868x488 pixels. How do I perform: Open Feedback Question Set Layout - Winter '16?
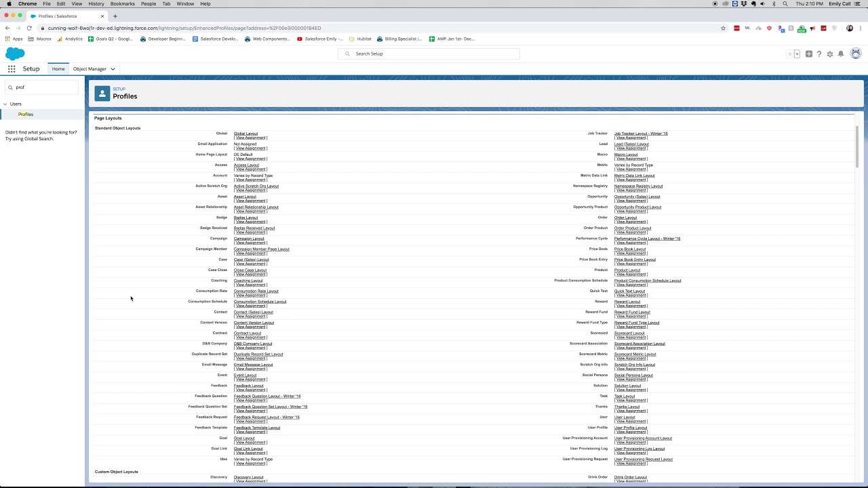(271, 407)
